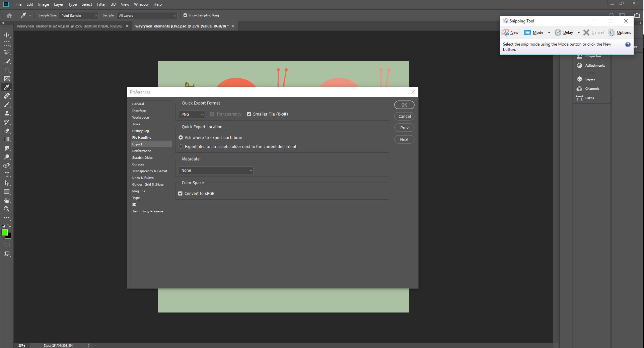Select the Eraser tool
Image resolution: width=644 pixels, height=348 pixels.
point(7,131)
